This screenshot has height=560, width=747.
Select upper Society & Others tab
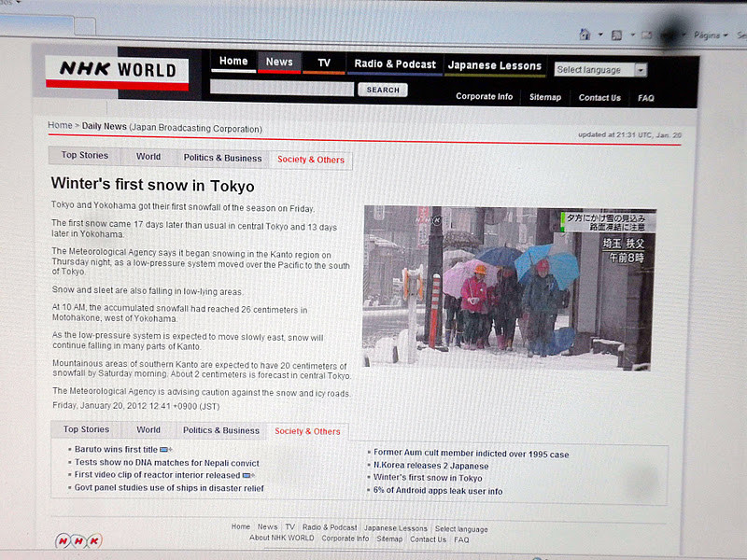coord(311,160)
